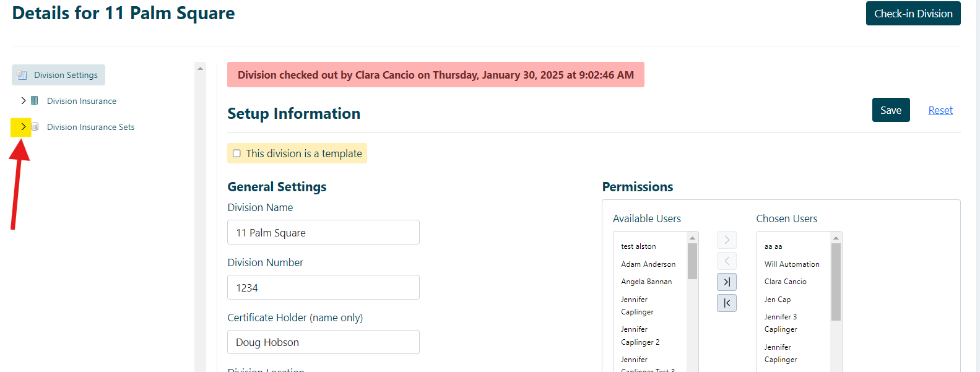Click the Check-in Division button
The height and width of the screenshot is (372, 980).
click(913, 14)
